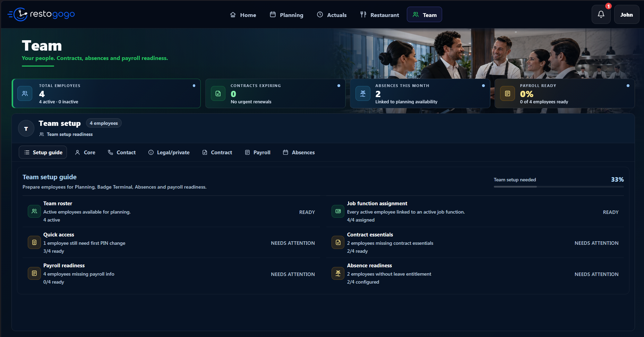Screen dimensions: 644x337
Task: Click the restogogo logo
Action: [41, 14]
